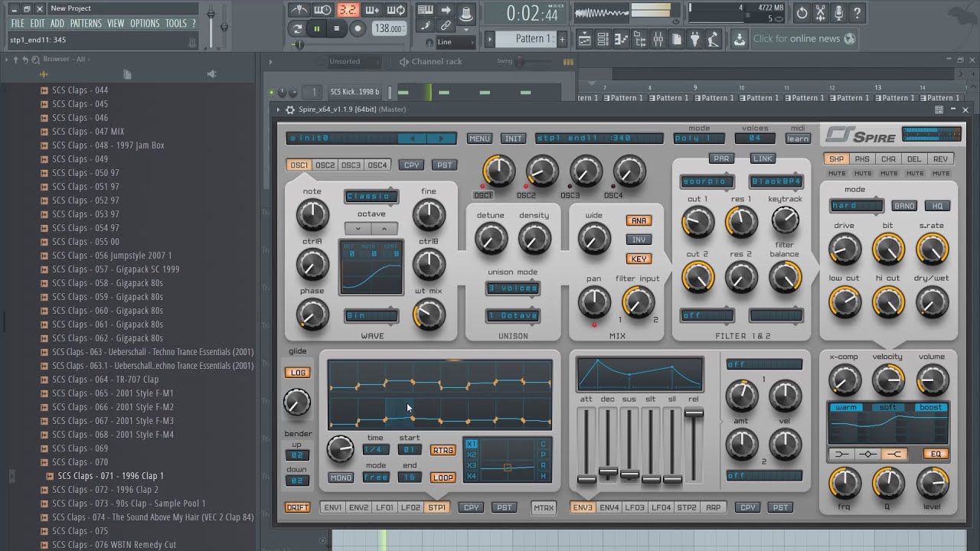Arm the record button
Screen dimensions: 980x551
(x=357, y=29)
